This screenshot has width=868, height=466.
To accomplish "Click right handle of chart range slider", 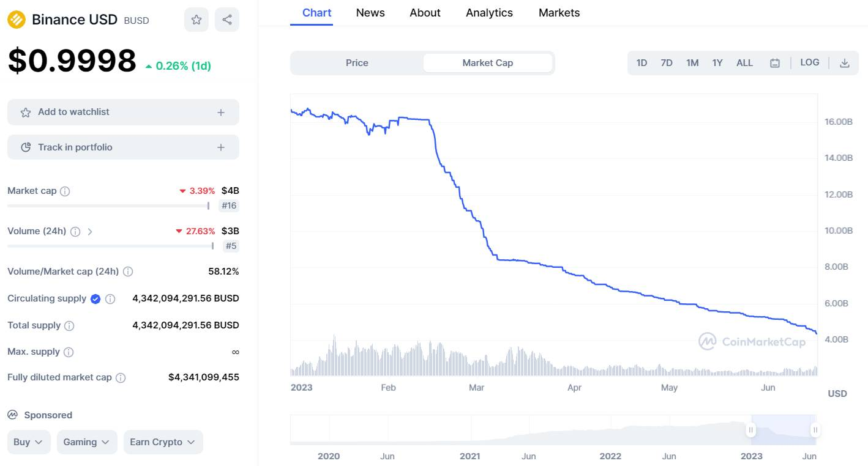I will (815, 431).
